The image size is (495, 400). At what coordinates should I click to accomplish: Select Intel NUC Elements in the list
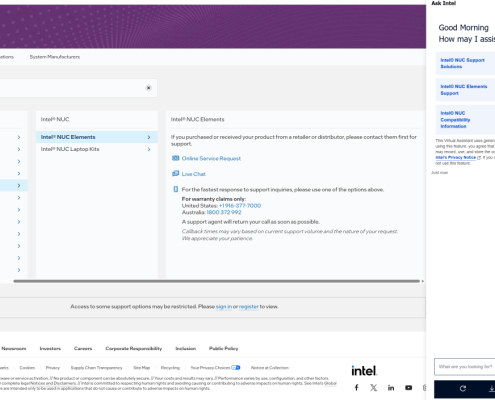pos(96,137)
